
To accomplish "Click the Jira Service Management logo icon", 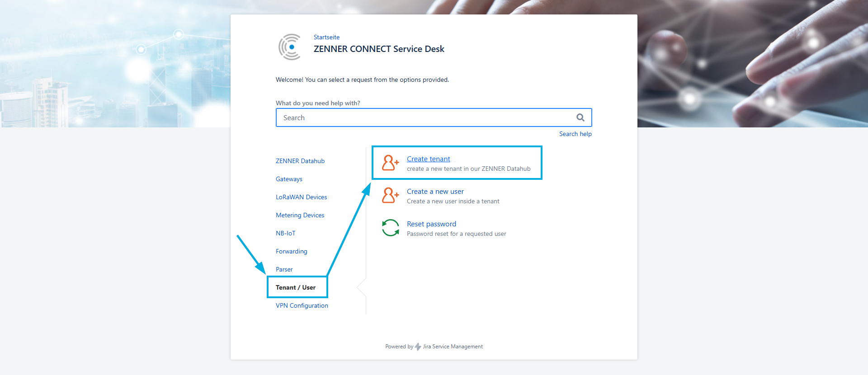I will pos(418,347).
